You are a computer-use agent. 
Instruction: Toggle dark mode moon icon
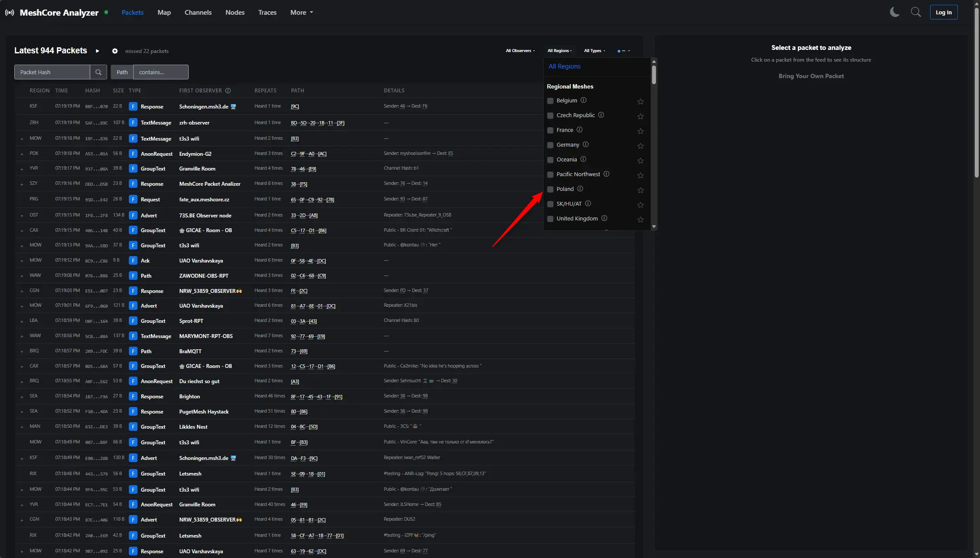click(x=894, y=12)
